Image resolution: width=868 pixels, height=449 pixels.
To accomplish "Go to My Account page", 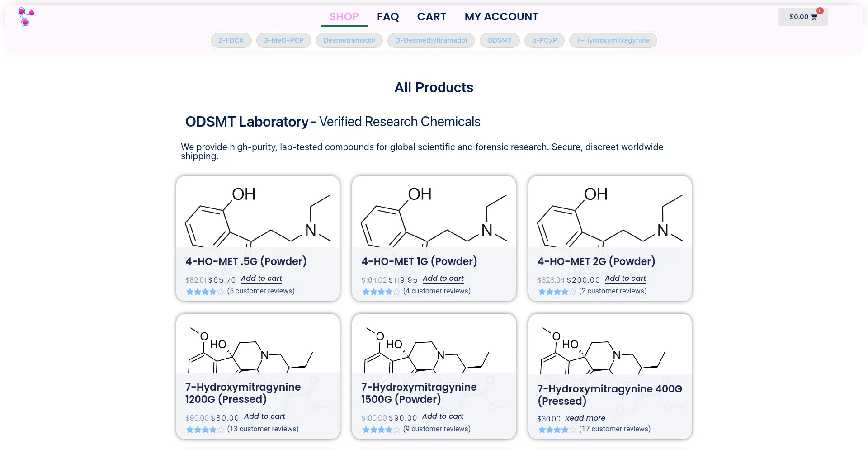I will (501, 17).
